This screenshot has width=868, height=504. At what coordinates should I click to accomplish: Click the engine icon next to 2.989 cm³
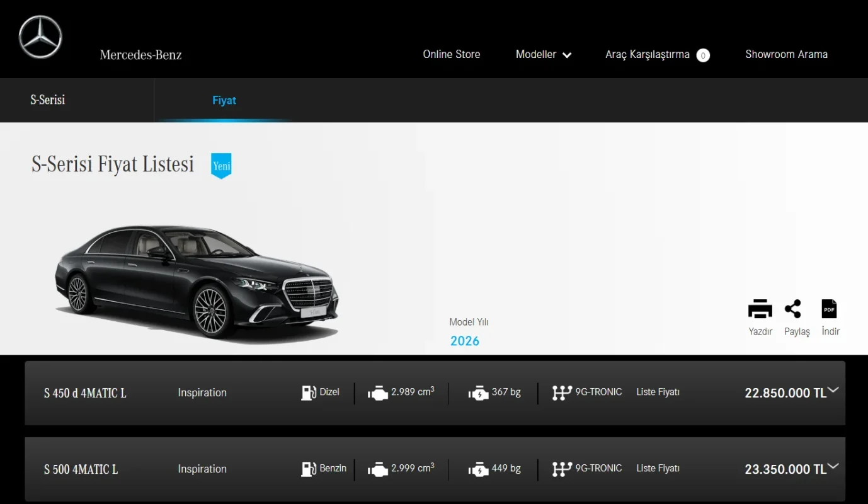click(377, 394)
